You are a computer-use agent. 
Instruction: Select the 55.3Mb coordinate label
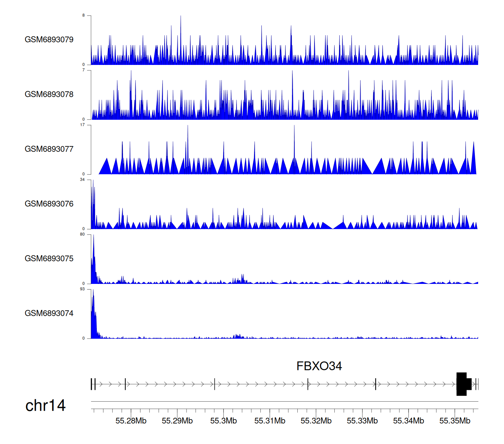click(x=223, y=421)
